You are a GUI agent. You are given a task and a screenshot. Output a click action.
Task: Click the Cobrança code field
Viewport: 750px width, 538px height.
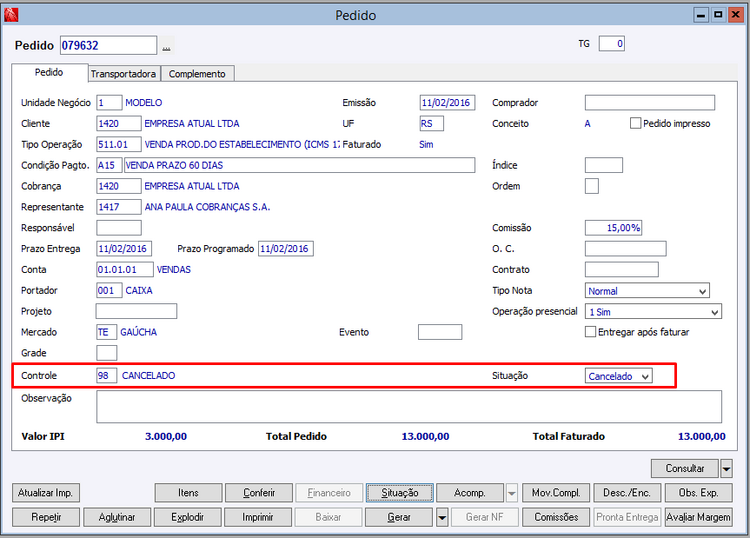click(x=119, y=186)
